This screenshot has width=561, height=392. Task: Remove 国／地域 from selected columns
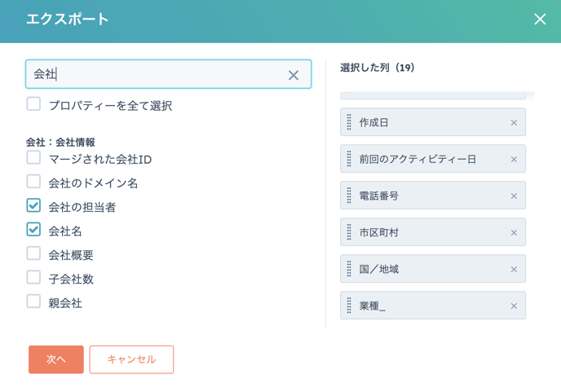(x=514, y=269)
